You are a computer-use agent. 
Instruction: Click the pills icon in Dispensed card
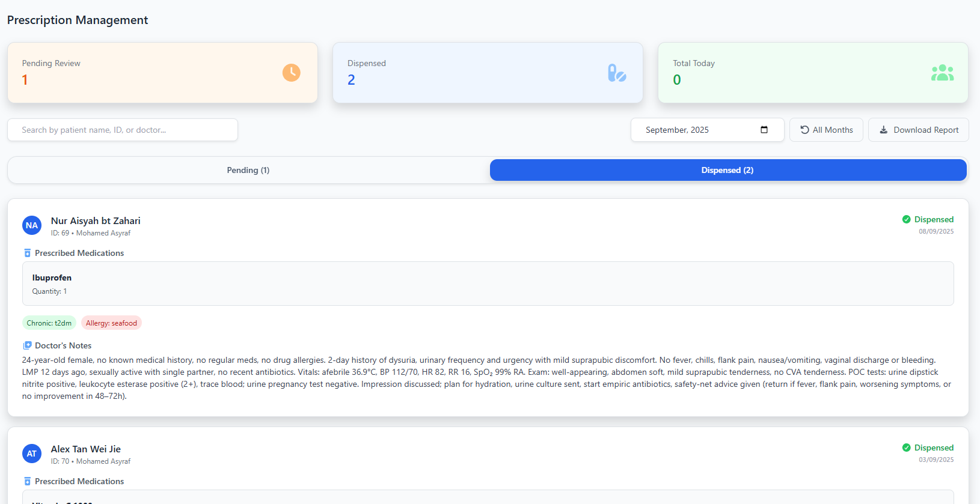(616, 73)
